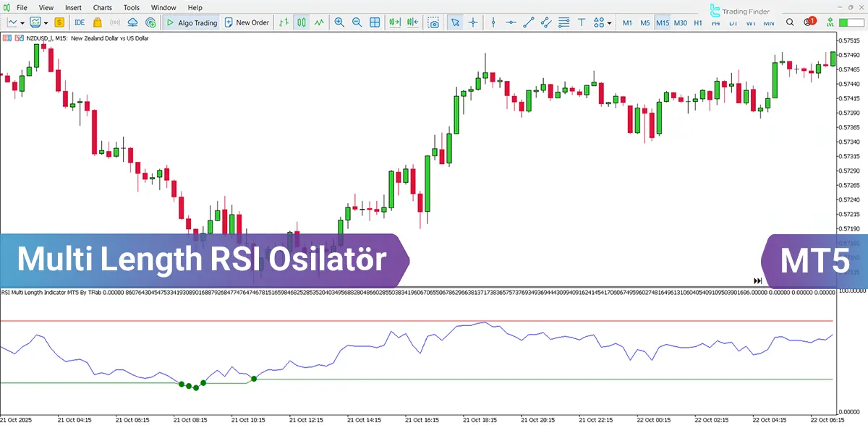Toggle the chart grid visibility
868x425 pixels.
click(375, 22)
